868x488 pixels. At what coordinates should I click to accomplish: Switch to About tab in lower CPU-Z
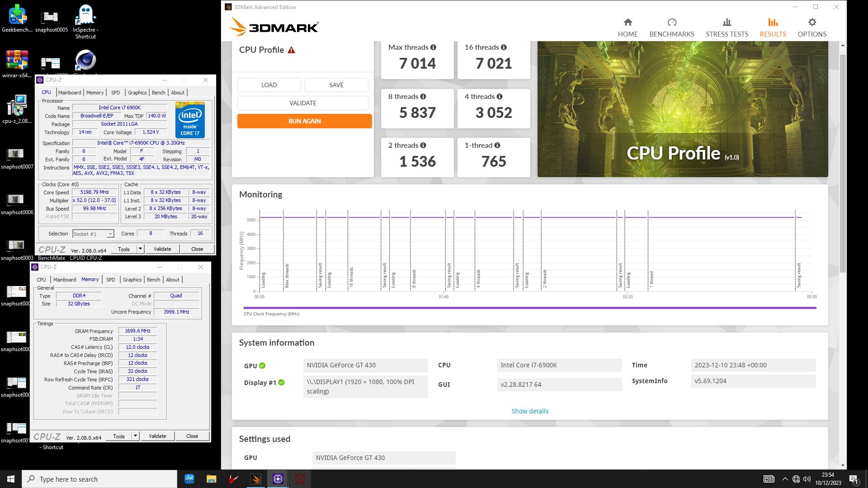pos(173,280)
